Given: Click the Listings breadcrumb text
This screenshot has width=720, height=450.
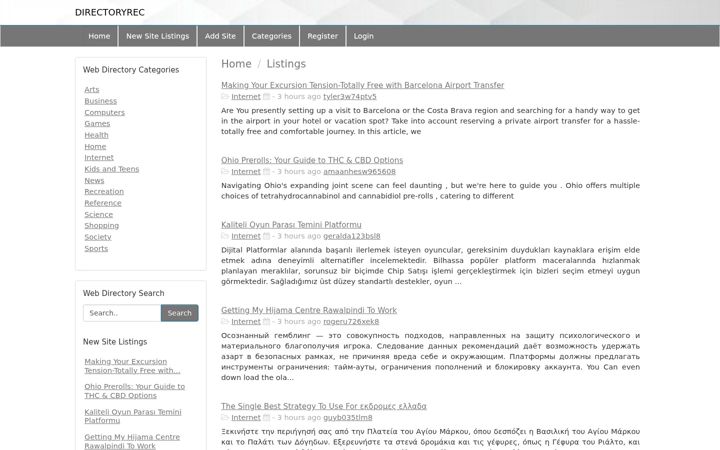Looking at the screenshot, I should pyautogui.click(x=286, y=64).
